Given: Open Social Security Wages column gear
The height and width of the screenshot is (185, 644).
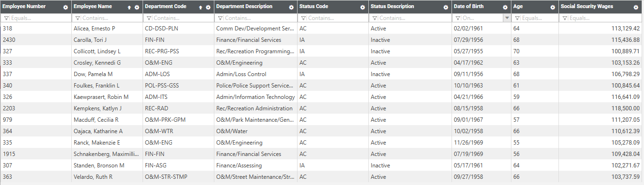Looking at the screenshot, I should tap(636, 7).
